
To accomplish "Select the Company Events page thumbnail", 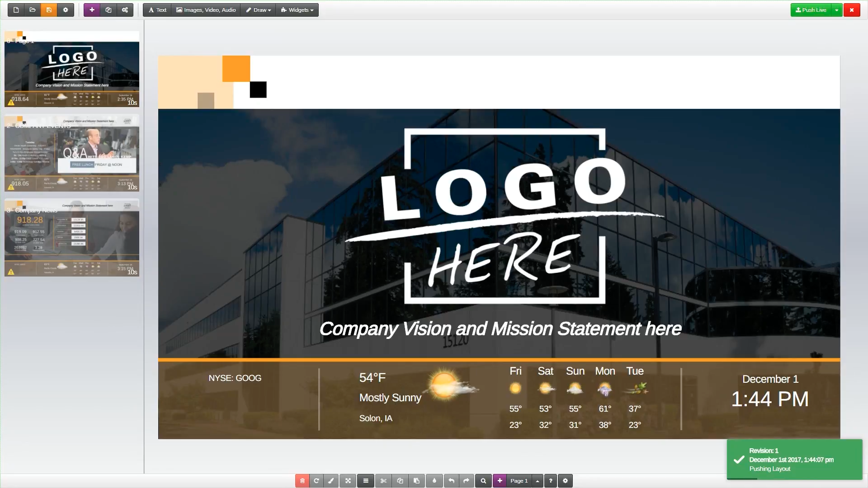I will [72, 154].
